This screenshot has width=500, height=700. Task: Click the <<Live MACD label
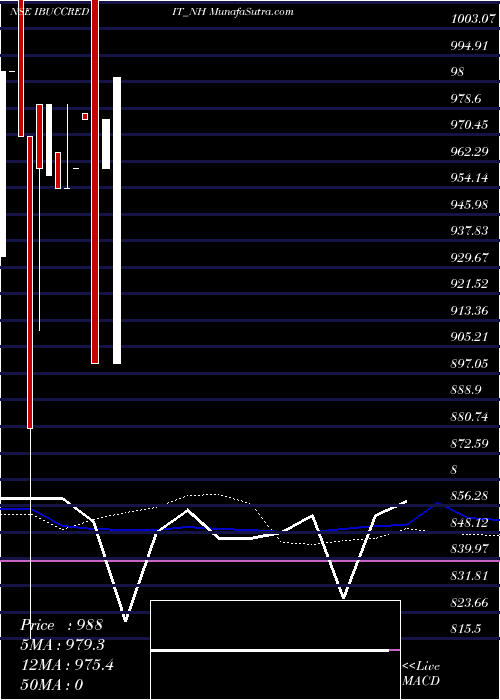tap(421, 673)
